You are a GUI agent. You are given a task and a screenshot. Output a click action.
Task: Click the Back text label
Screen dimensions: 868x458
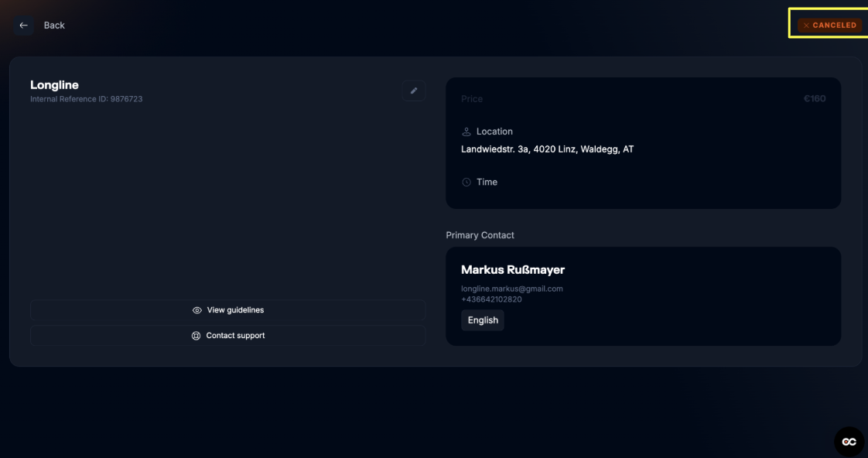click(54, 26)
